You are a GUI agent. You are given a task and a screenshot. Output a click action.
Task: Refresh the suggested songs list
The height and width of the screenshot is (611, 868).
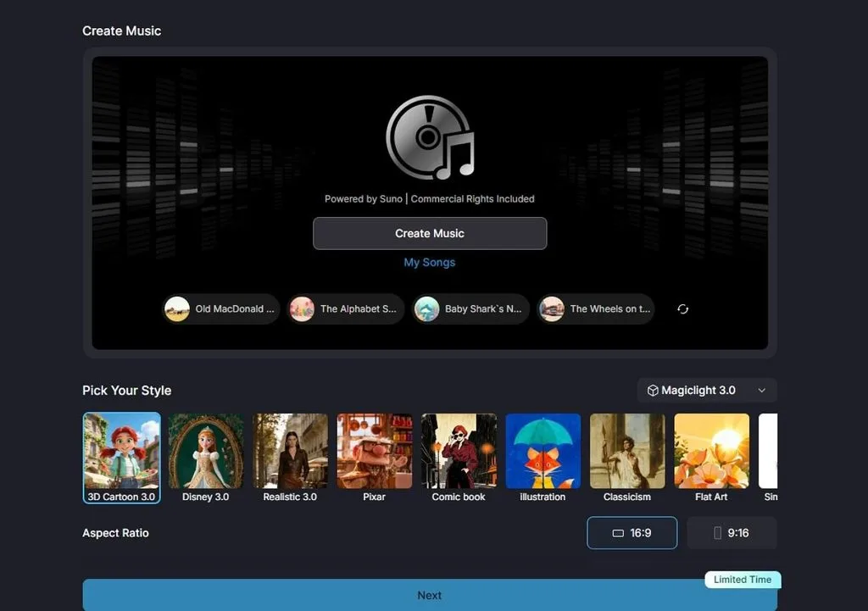(682, 308)
